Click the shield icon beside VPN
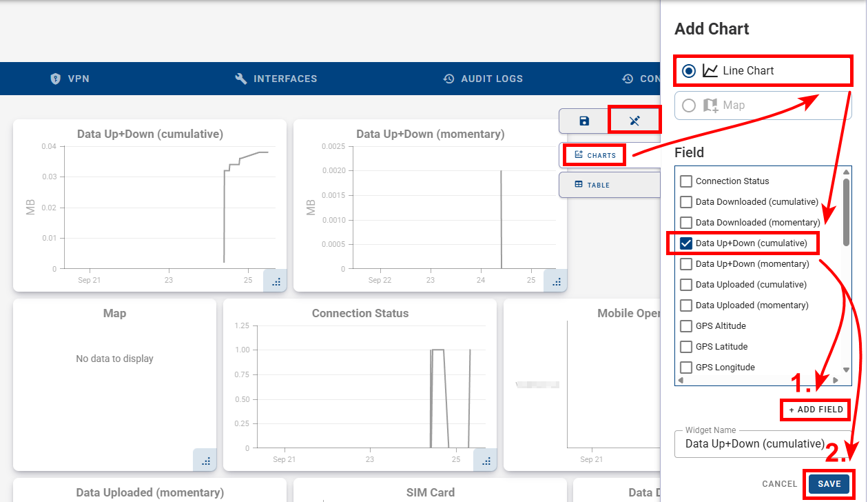This screenshot has width=868, height=502. 56,79
